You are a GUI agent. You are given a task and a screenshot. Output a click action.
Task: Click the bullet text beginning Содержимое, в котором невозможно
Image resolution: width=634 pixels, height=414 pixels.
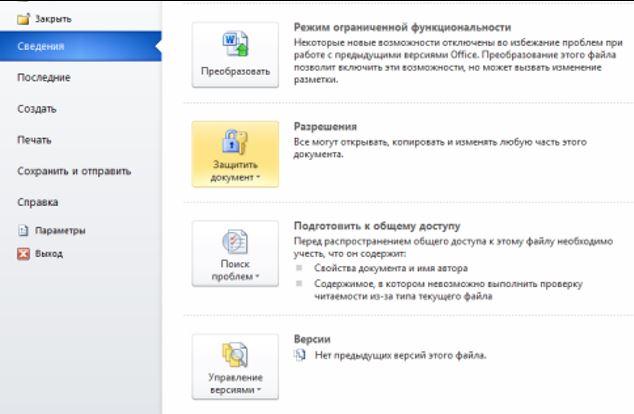tap(449, 290)
